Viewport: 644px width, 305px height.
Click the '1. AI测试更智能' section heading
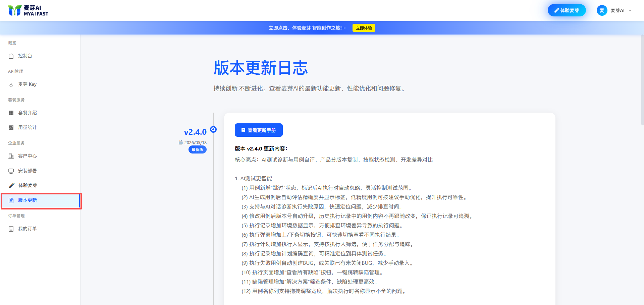[x=253, y=179]
